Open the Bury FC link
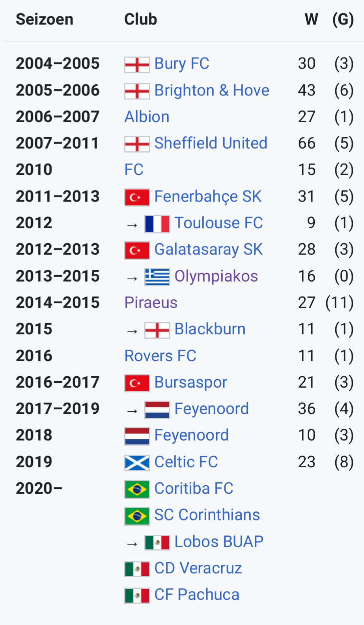Viewport: 364px width, 625px height. click(x=182, y=64)
